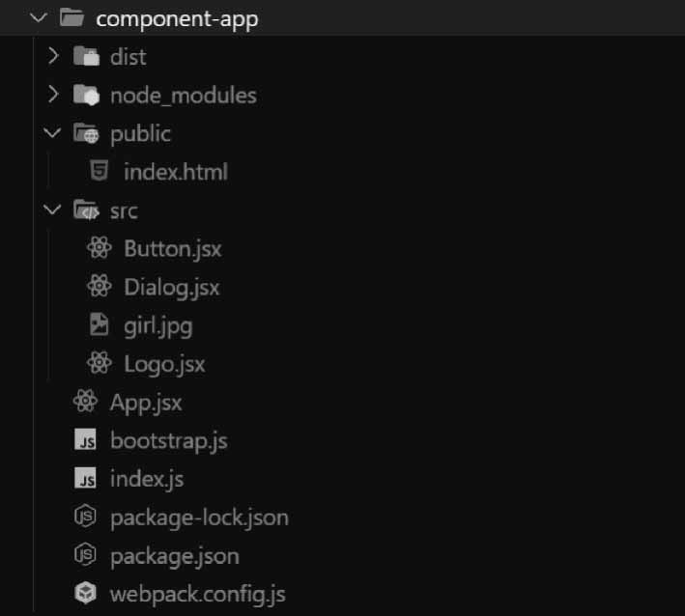
Task: Collapse the component-app root folder chevron
Action: [39, 17]
